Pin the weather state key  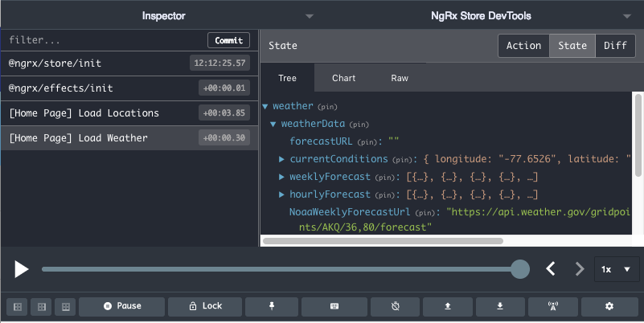pos(327,107)
